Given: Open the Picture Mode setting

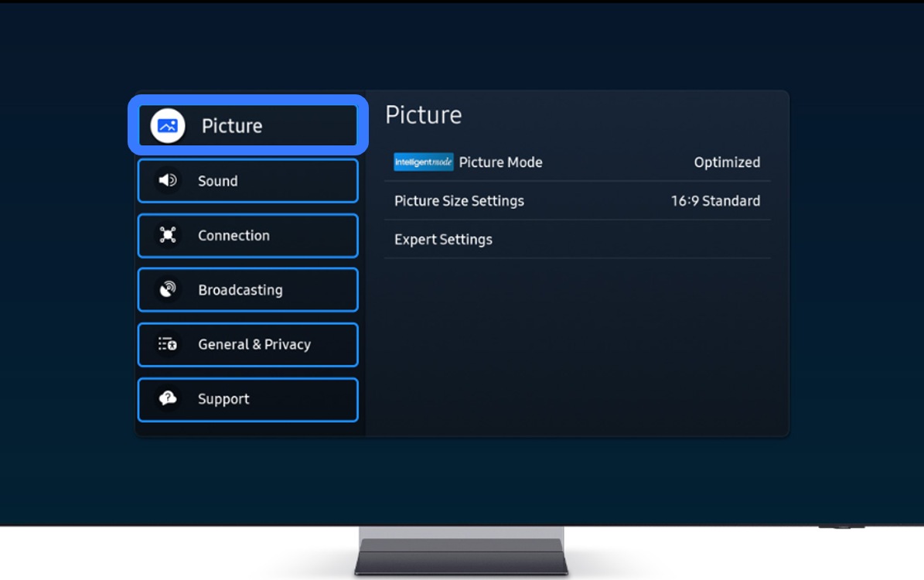Looking at the screenshot, I should 500,162.
